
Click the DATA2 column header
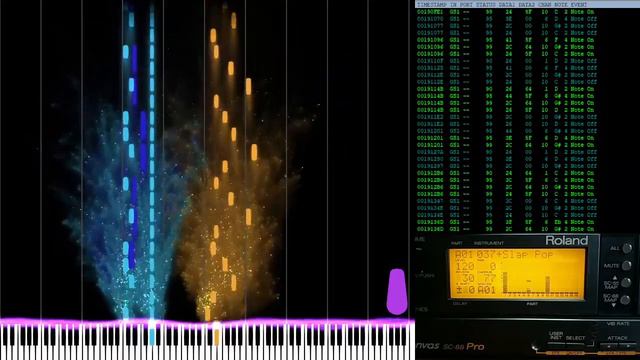coord(526,4)
